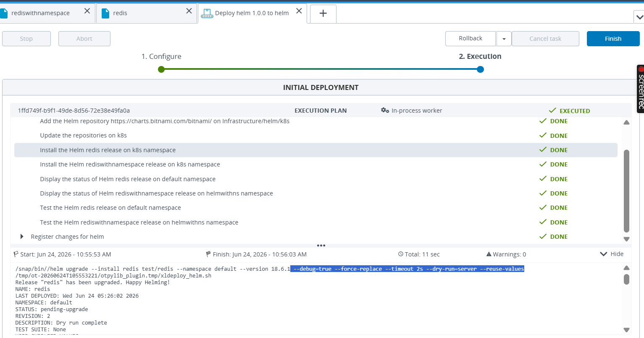
Task: Click DONE checkmark for Update the repositories
Action: click(543, 135)
